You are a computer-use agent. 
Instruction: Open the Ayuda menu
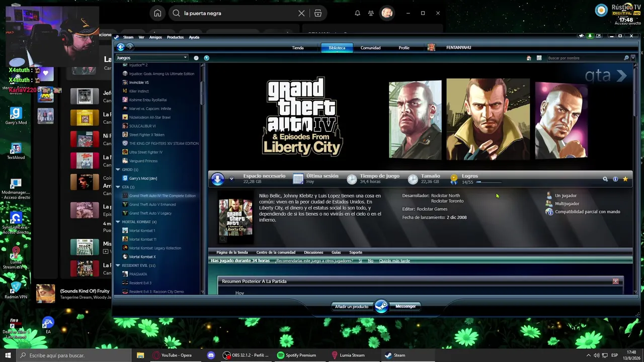[194, 37]
